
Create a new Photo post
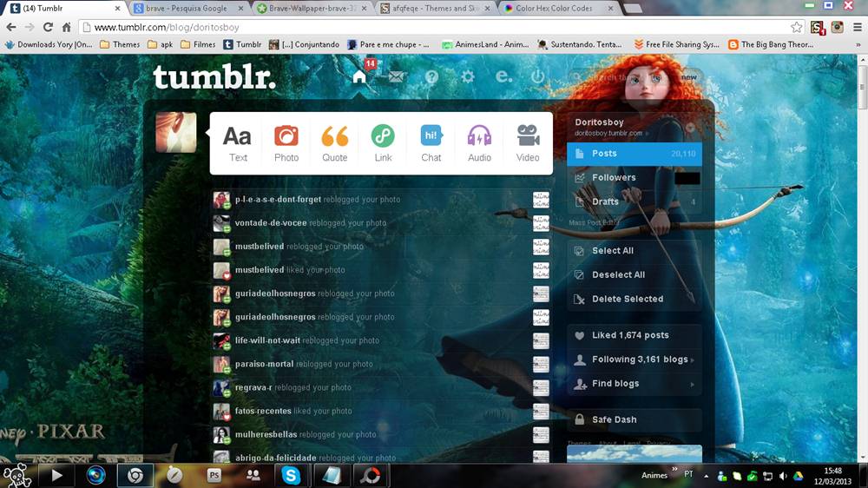[x=286, y=143]
